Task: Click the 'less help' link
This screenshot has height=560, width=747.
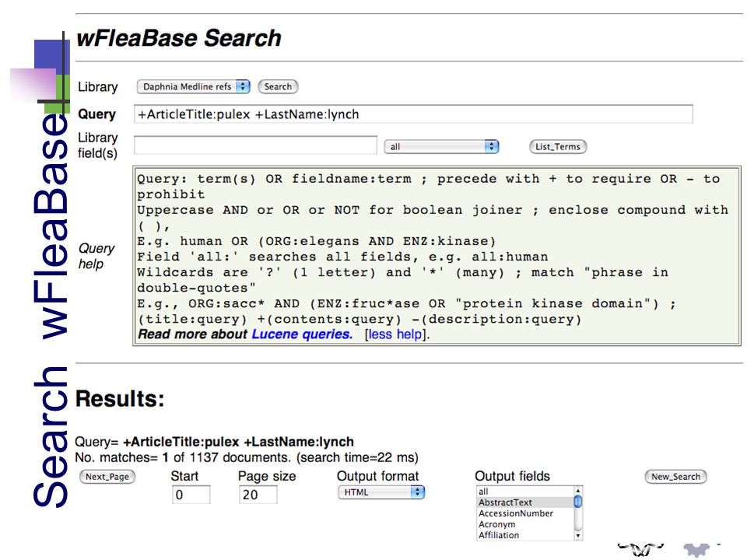Action: (x=395, y=334)
